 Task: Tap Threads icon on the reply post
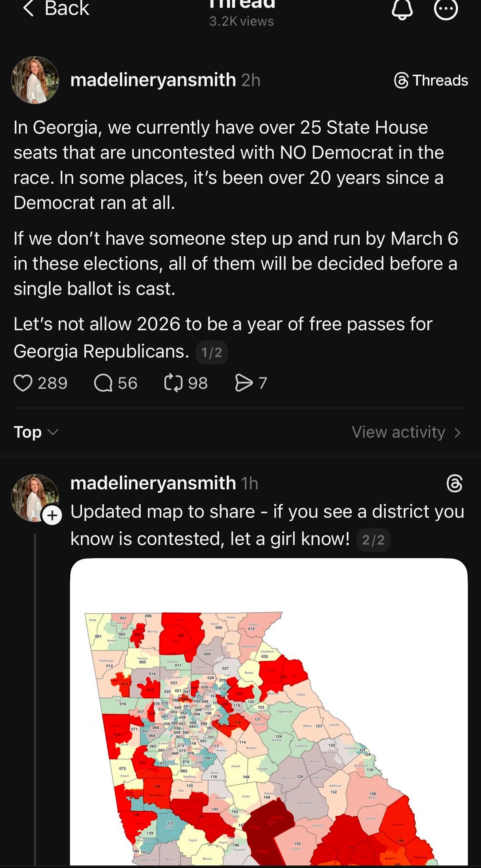454,484
